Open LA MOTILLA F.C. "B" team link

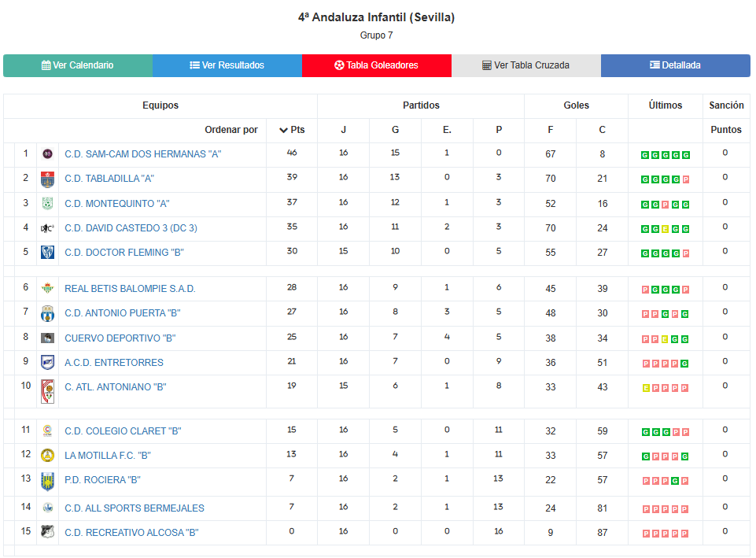(108, 456)
